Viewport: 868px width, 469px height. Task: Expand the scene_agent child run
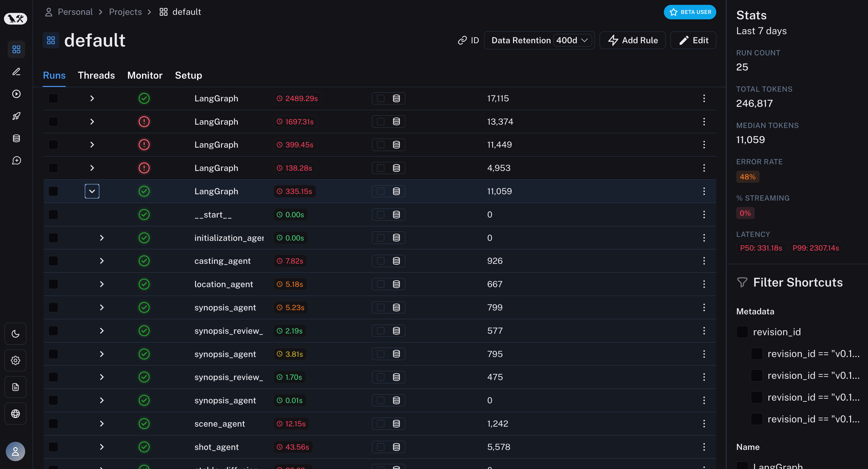point(102,424)
